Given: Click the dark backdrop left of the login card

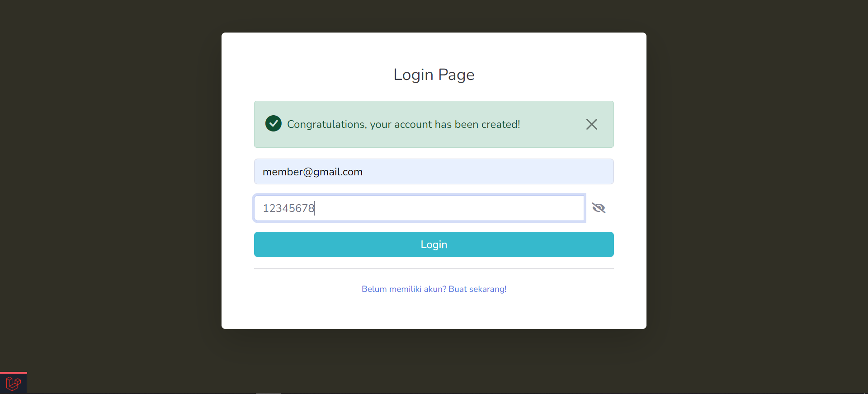Looking at the screenshot, I should click(111, 181).
